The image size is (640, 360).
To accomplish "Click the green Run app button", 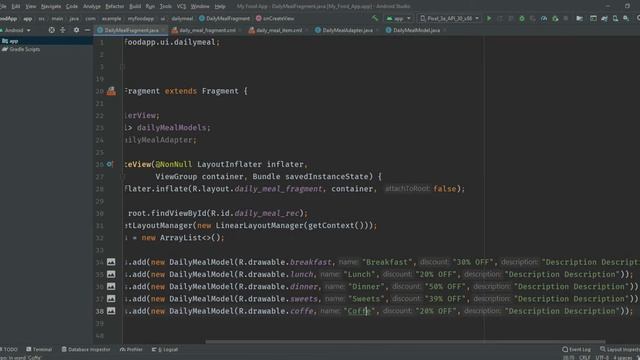I will point(489,18).
